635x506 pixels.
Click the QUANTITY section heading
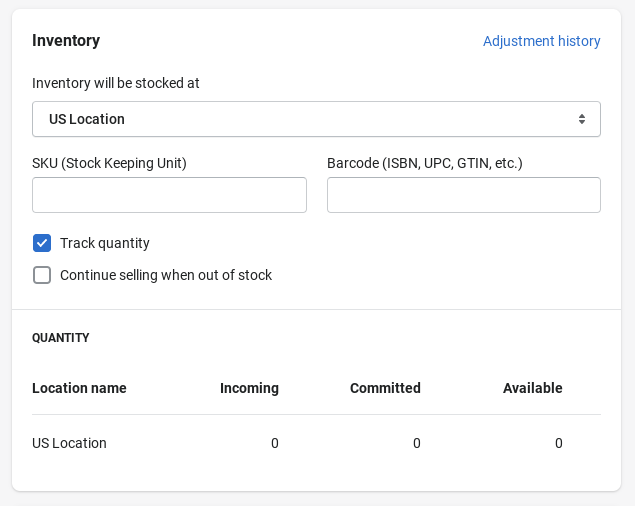tap(61, 338)
